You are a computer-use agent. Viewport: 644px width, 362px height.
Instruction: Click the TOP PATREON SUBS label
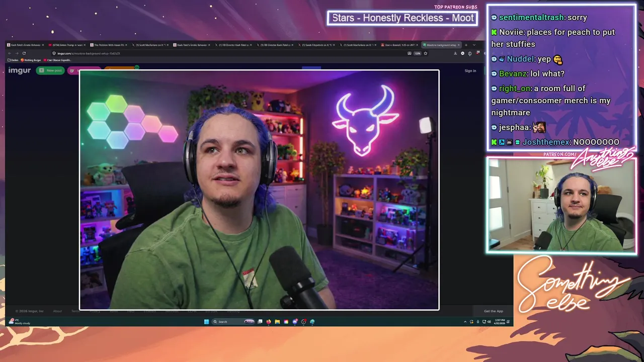click(x=455, y=7)
